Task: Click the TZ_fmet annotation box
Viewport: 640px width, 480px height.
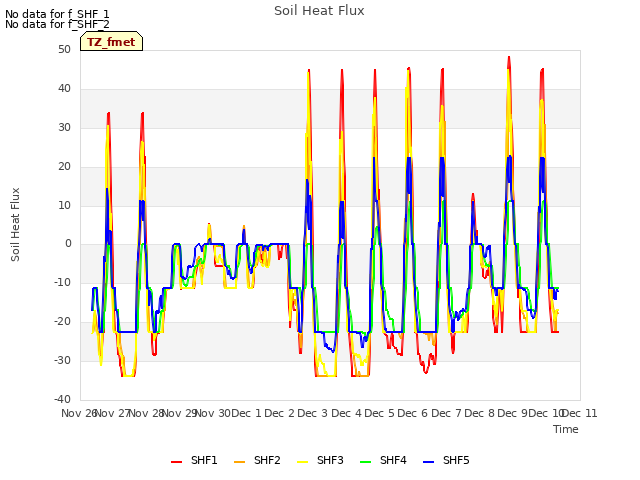Action: click(x=111, y=42)
